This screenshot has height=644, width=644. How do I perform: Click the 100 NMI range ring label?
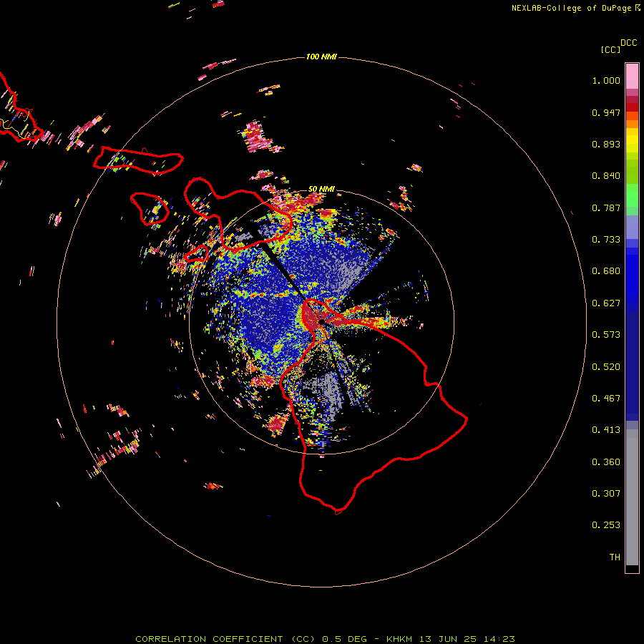321,57
